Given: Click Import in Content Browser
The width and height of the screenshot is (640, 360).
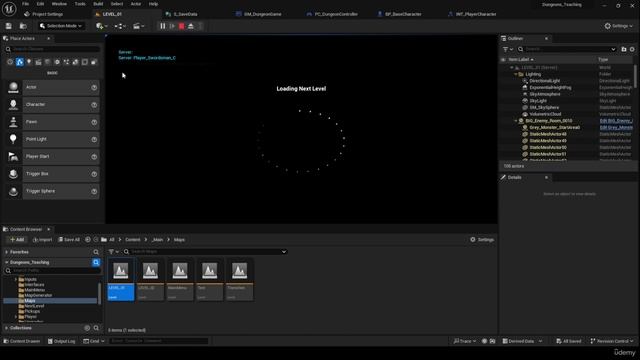Looking at the screenshot, I should tap(42, 240).
